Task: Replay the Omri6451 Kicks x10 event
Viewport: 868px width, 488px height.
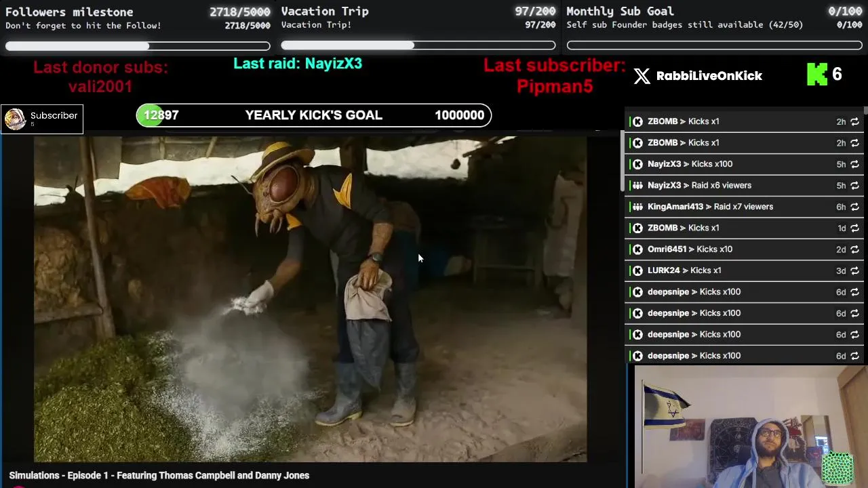Action: (x=854, y=249)
